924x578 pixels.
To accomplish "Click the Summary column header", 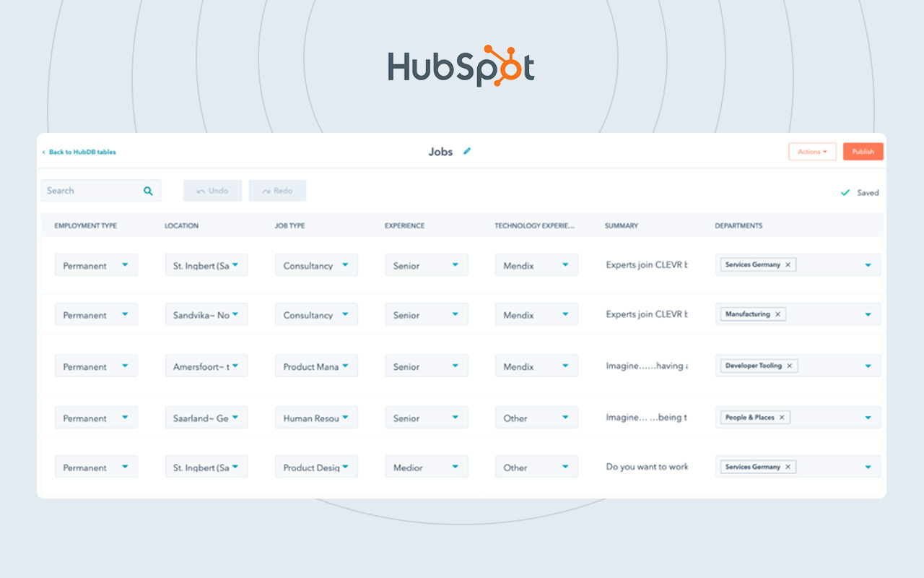I will pyautogui.click(x=622, y=225).
